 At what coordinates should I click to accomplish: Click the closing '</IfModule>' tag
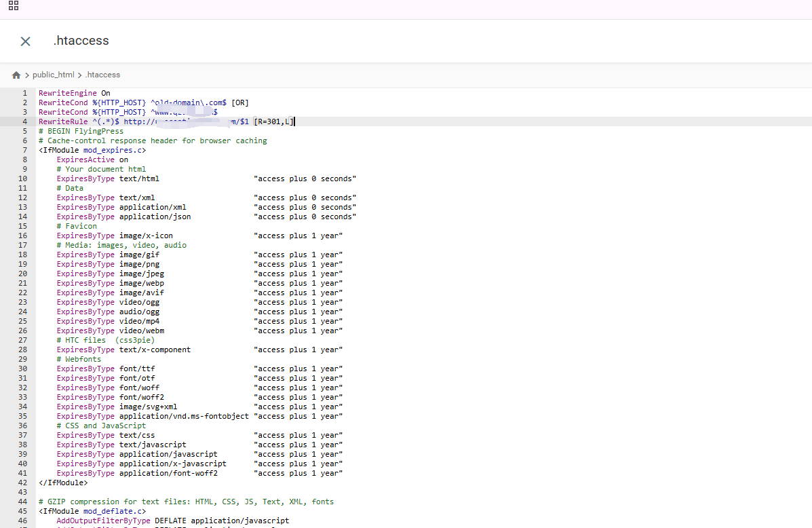coord(63,483)
